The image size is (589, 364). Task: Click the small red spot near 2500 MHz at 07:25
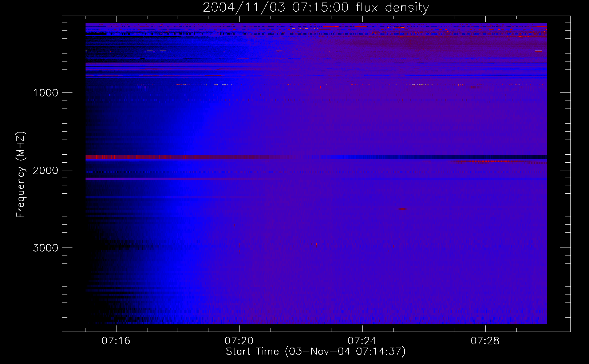tap(402, 209)
